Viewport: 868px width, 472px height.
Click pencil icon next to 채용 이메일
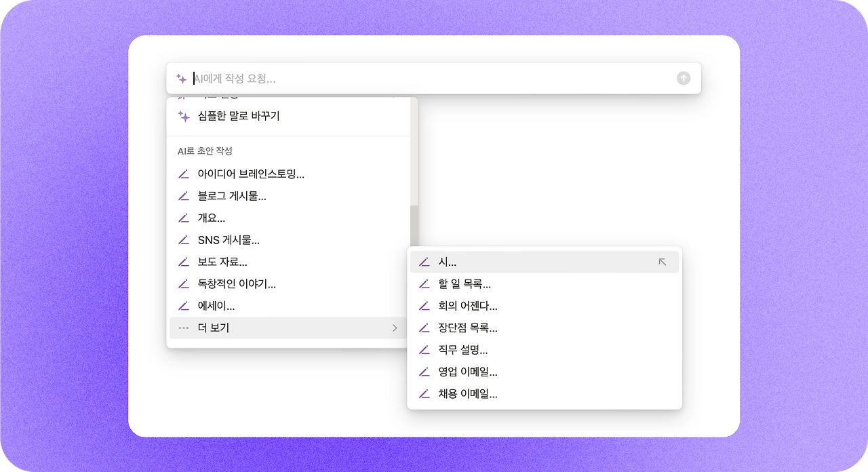tap(425, 393)
